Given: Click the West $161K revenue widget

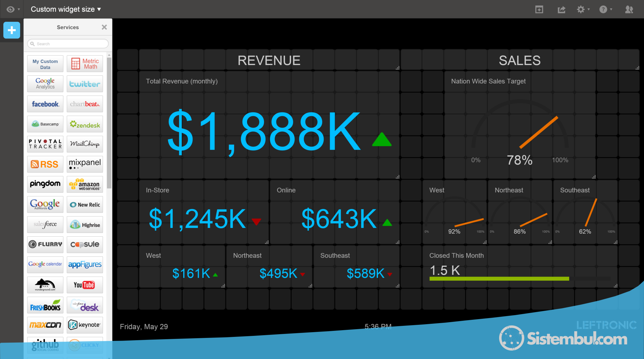Looking at the screenshot, I should tap(182, 267).
